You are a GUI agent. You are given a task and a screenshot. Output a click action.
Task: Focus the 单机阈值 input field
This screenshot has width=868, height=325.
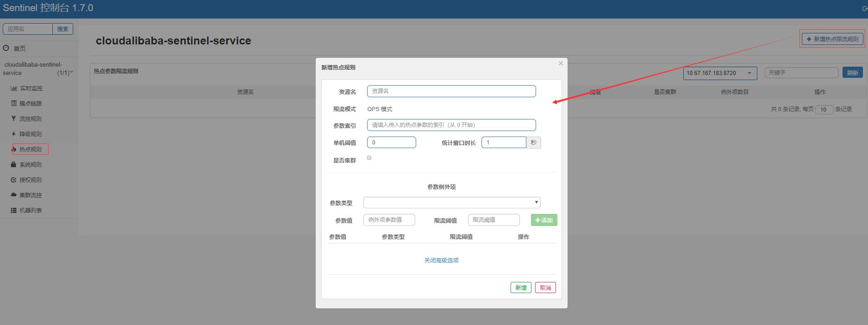[x=392, y=142]
